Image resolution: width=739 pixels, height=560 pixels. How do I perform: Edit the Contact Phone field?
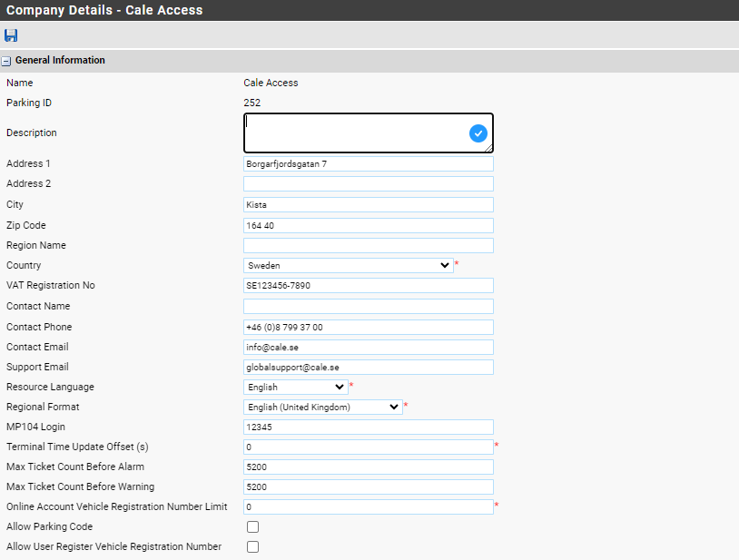(x=368, y=328)
